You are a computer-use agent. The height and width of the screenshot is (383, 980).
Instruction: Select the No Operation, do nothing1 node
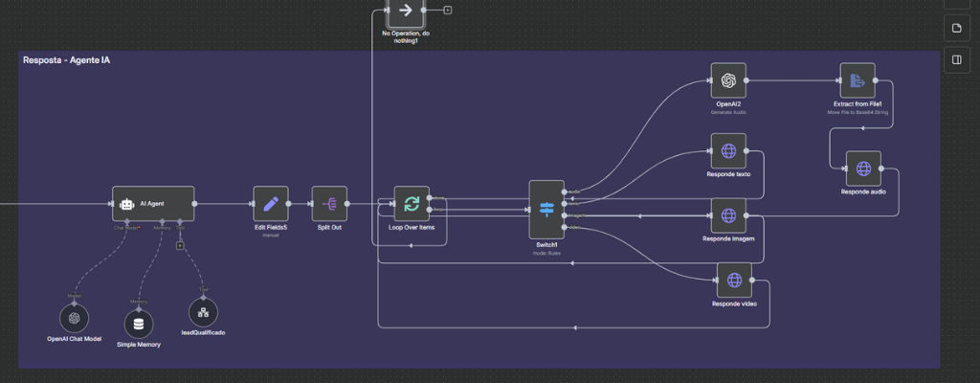coord(405,11)
